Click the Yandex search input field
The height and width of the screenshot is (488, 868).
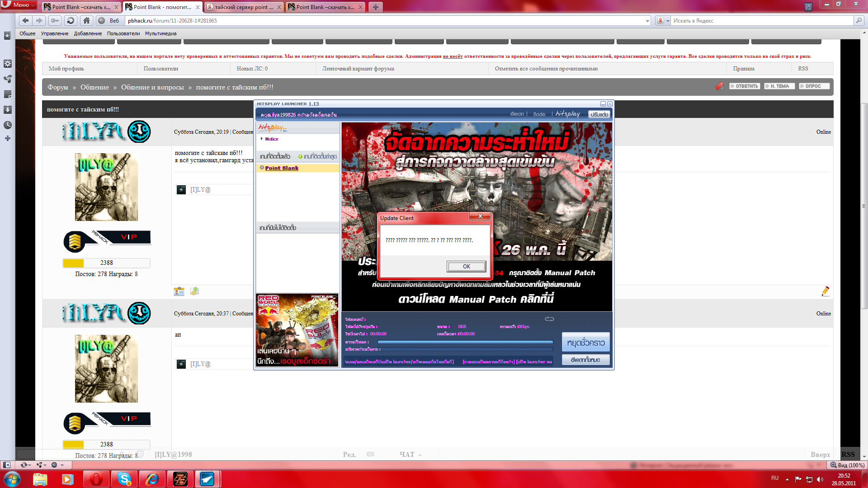click(763, 21)
